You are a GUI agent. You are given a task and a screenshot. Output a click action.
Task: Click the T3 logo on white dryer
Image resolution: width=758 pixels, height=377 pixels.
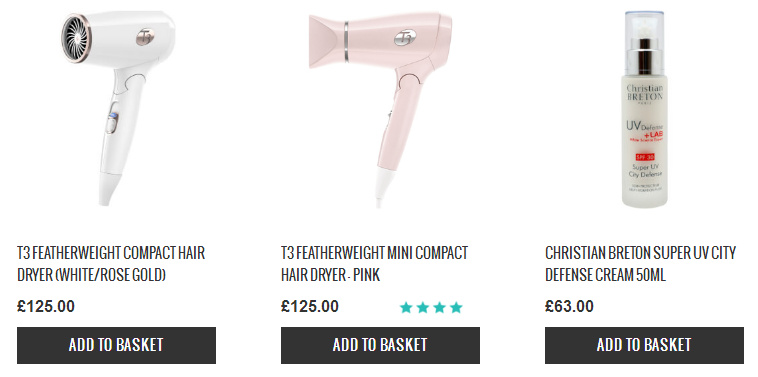click(x=145, y=37)
